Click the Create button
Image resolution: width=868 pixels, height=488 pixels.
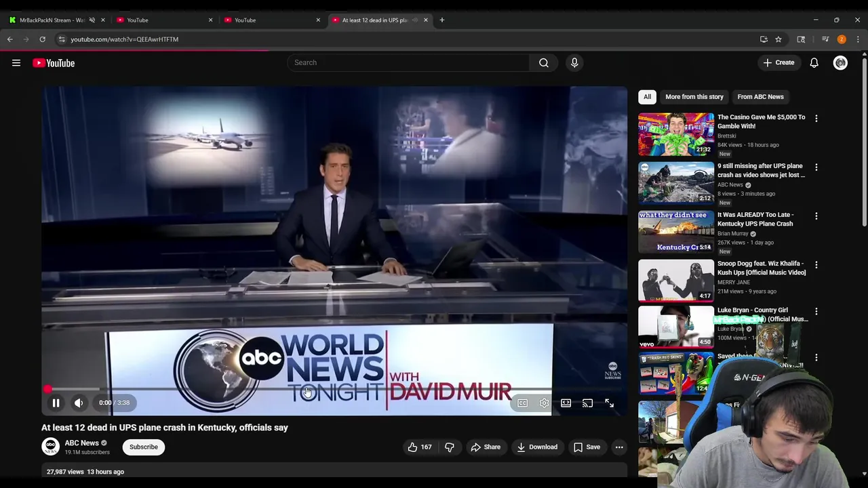pyautogui.click(x=778, y=62)
